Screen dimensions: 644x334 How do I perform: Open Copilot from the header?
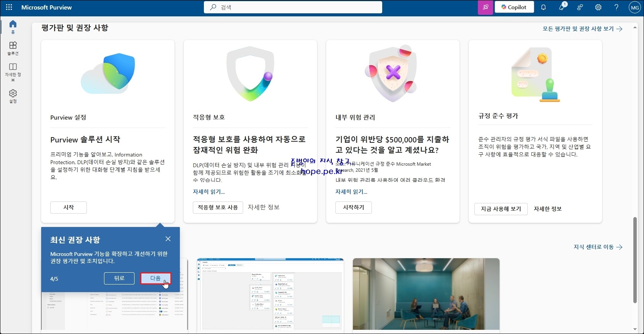[514, 7]
